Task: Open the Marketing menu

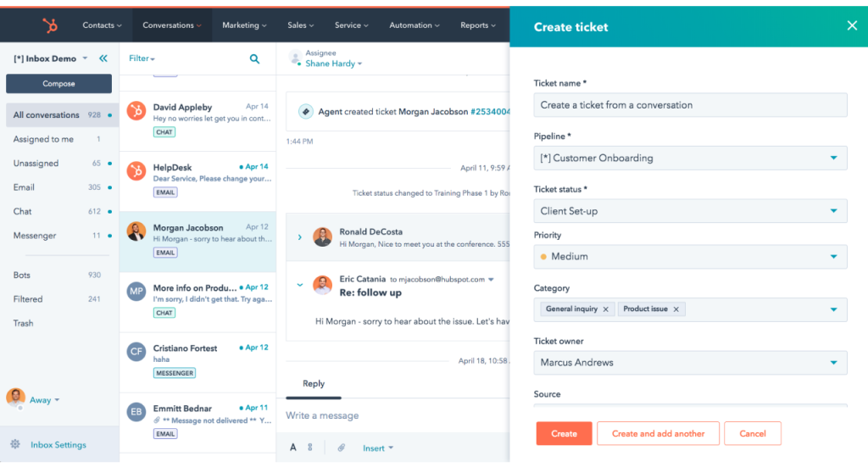Action: 244,25
